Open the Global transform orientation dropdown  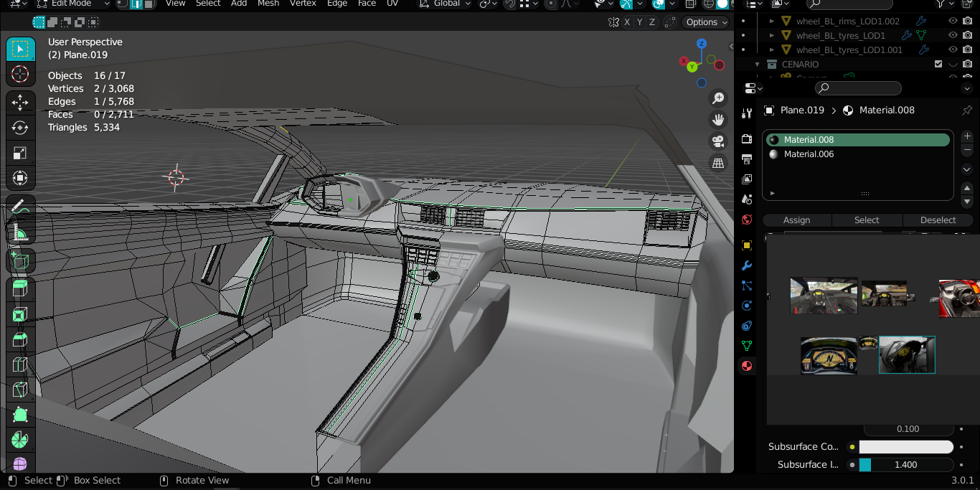click(445, 4)
